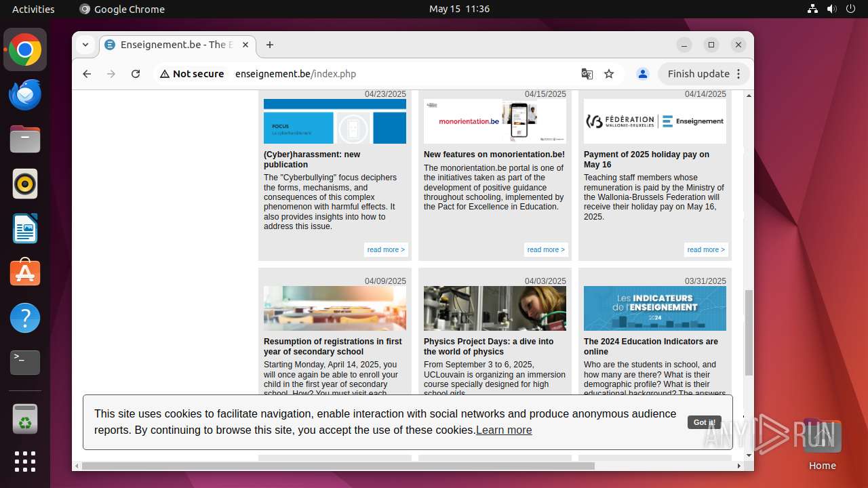Open Activities overview
The image size is (868, 488).
point(33,9)
